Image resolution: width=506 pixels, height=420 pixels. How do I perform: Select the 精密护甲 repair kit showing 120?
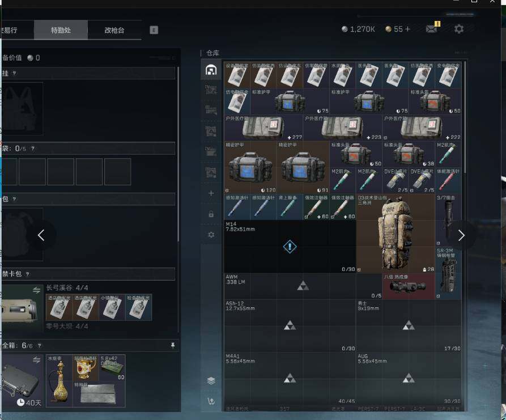(x=250, y=167)
